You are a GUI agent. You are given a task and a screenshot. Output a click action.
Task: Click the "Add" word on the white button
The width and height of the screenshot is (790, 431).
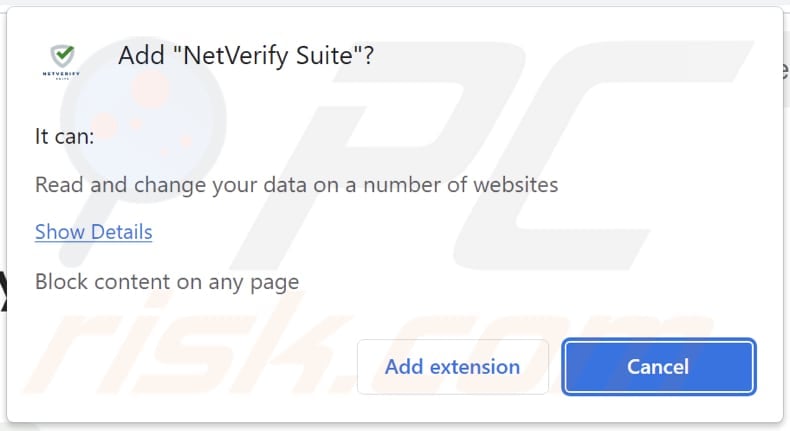click(404, 367)
